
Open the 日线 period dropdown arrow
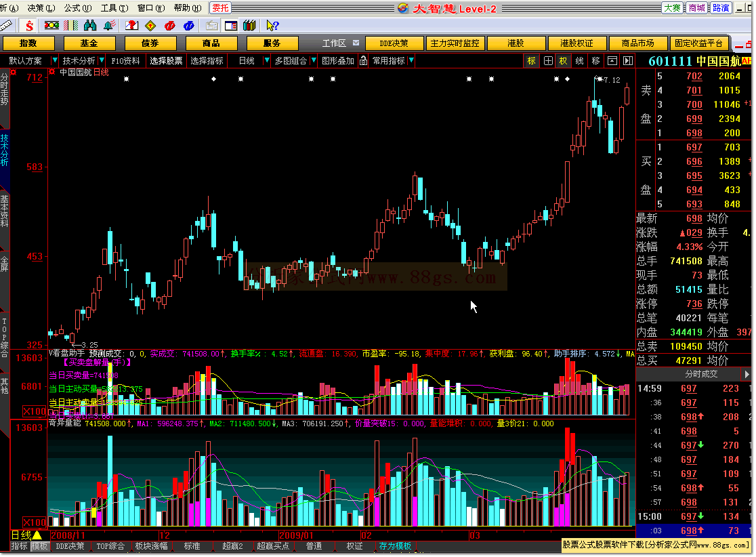[x=267, y=61]
